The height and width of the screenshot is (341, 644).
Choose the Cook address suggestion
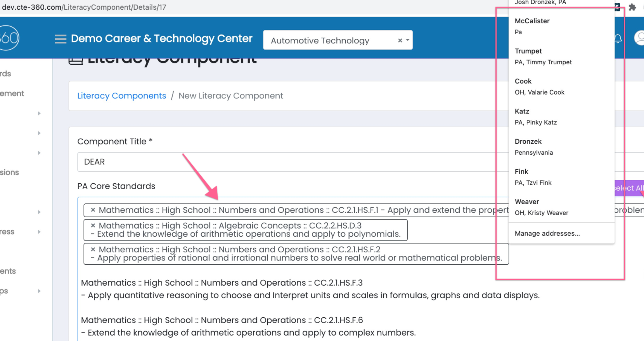pos(539,87)
